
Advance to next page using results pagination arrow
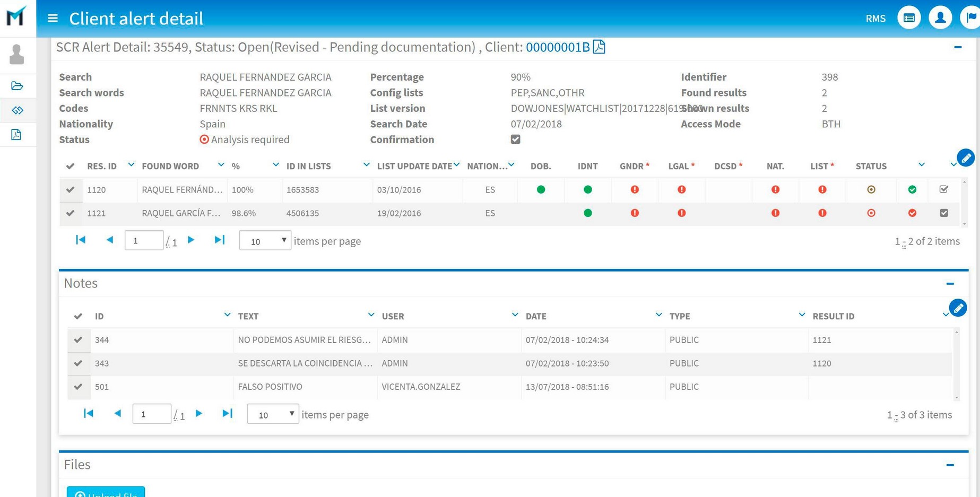tap(191, 240)
